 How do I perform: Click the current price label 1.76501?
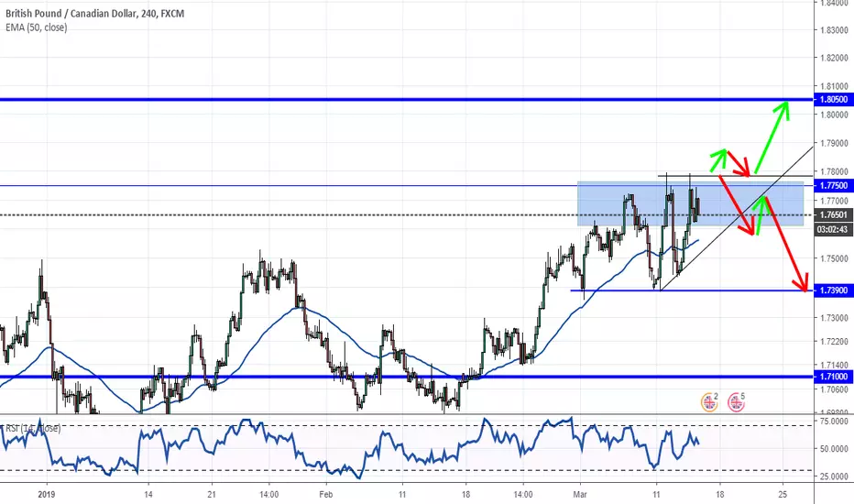[833, 215]
